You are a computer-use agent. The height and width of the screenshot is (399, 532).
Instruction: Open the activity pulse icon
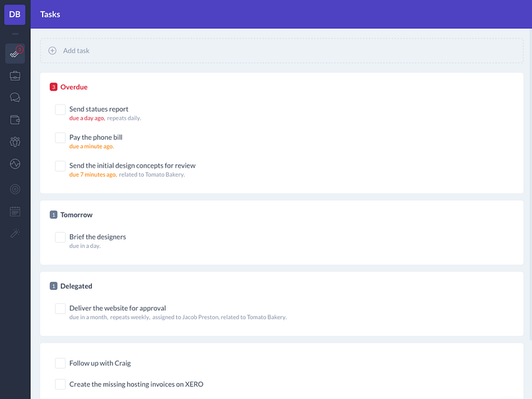[x=15, y=164]
